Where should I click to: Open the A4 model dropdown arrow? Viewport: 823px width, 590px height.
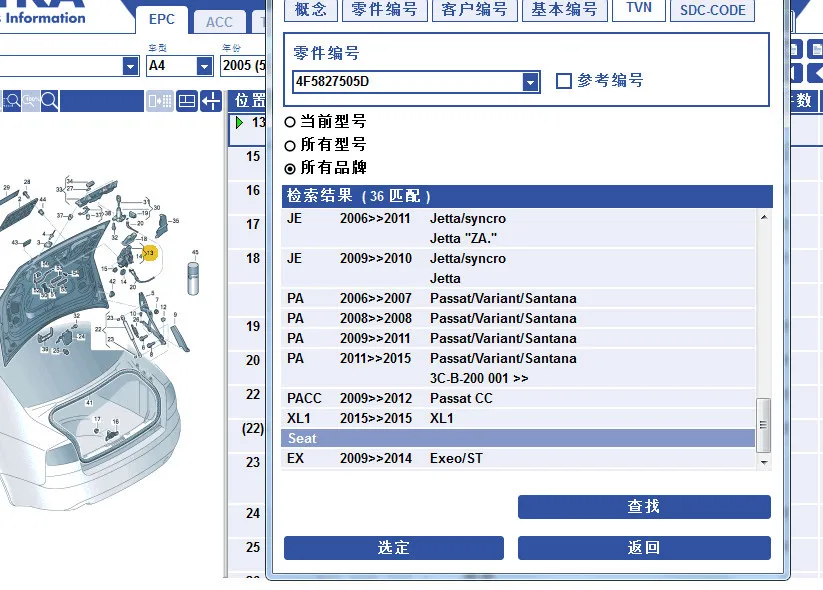click(204, 66)
